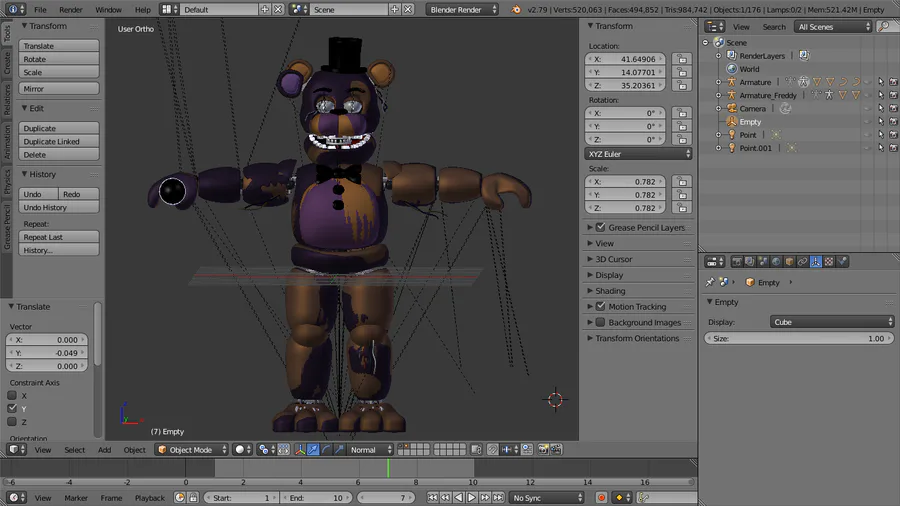Select the scale manipulator icon
900x506 pixels.
click(x=339, y=450)
